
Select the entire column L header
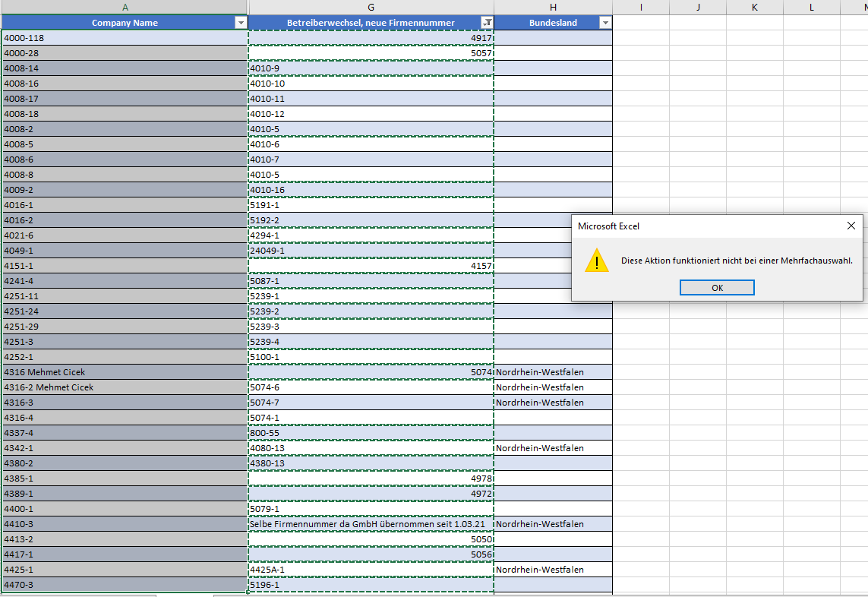(811, 7)
